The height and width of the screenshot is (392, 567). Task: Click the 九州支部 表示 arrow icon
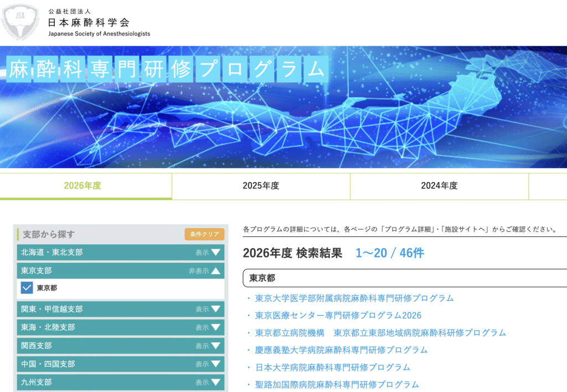point(215,383)
